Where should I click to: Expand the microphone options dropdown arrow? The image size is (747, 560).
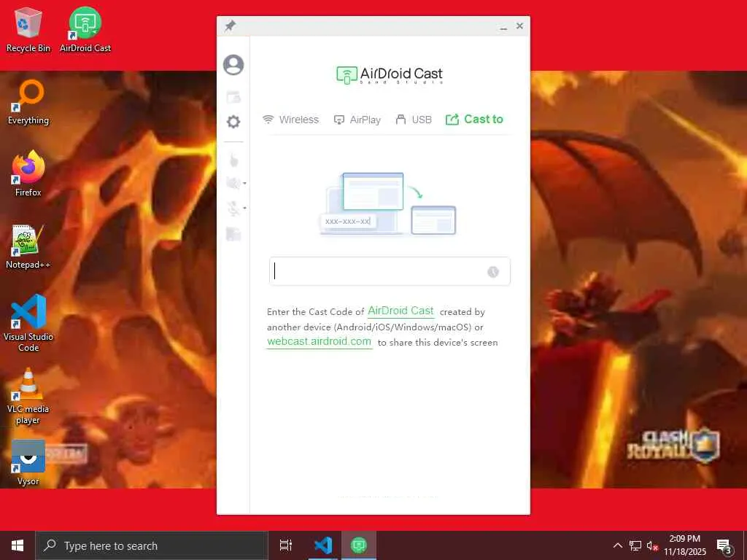coord(244,208)
